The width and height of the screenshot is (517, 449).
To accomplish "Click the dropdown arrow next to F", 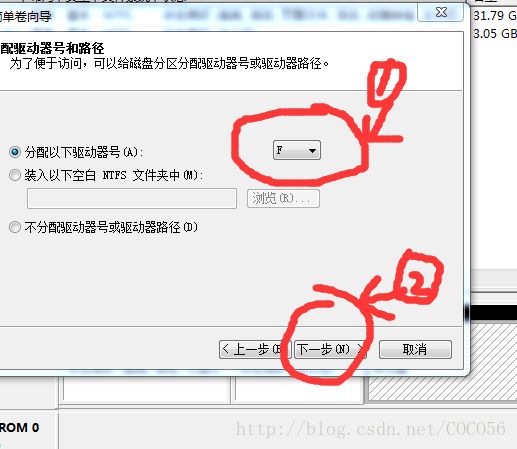I will click(312, 151).
